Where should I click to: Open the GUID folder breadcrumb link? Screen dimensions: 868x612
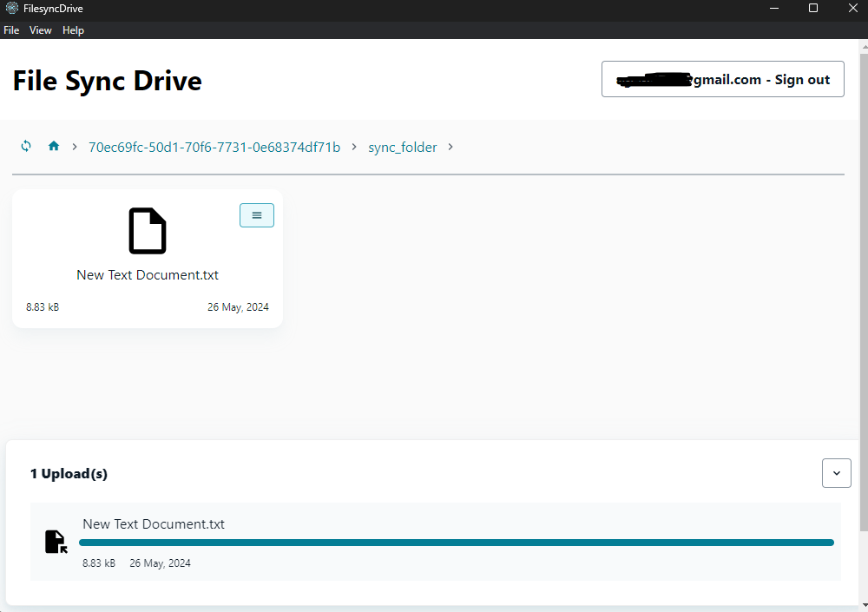pos(214,147)
